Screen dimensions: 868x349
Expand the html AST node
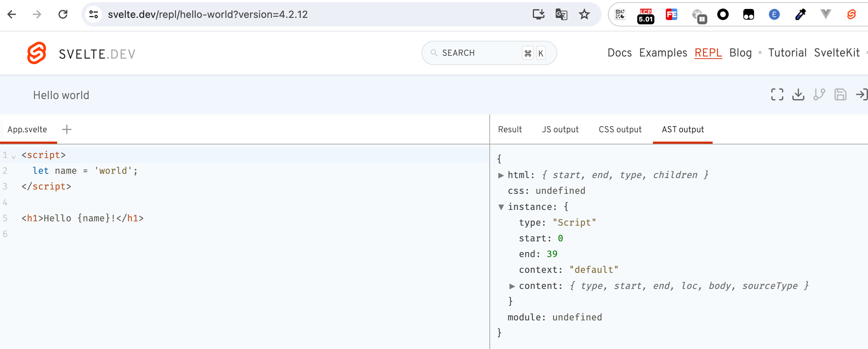point(501,175)
